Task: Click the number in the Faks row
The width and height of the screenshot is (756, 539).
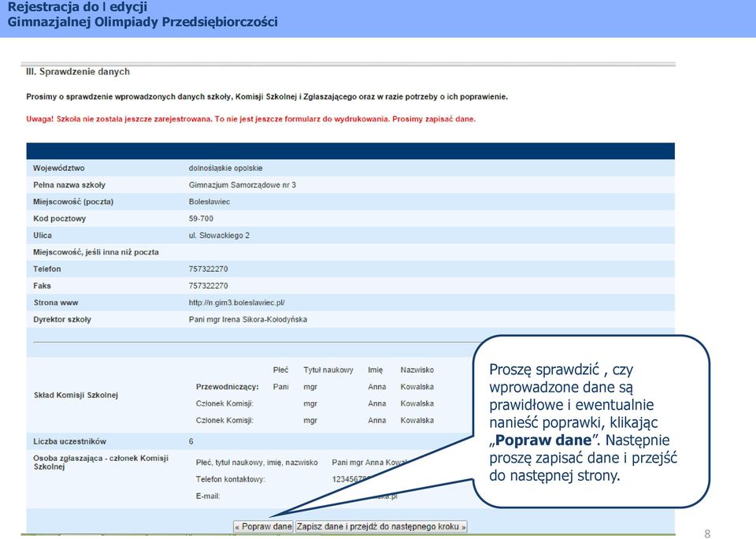Action: tap(208, 286)
